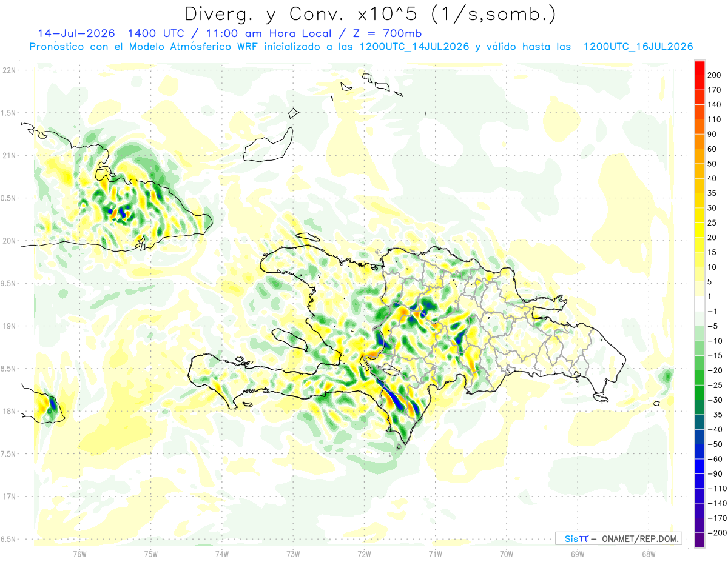This screenshot has width=728, height=562.
Task: Click the yellow swatch between 20 and 25
Action: (700, 230)
